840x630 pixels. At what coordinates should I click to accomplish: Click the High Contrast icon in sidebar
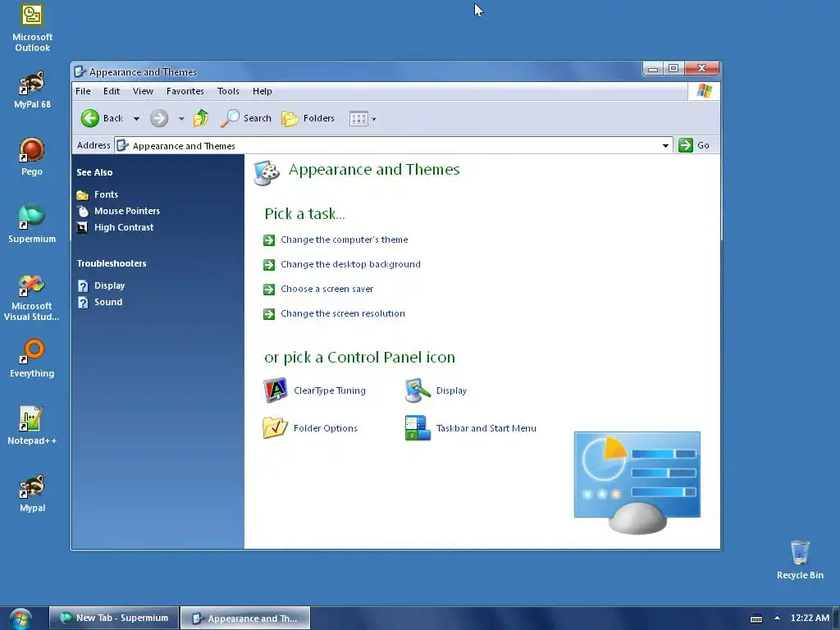point(83,228)
